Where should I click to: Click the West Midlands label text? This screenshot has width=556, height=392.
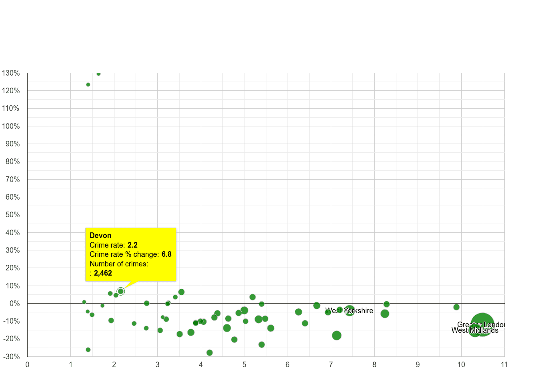point(475,330)
